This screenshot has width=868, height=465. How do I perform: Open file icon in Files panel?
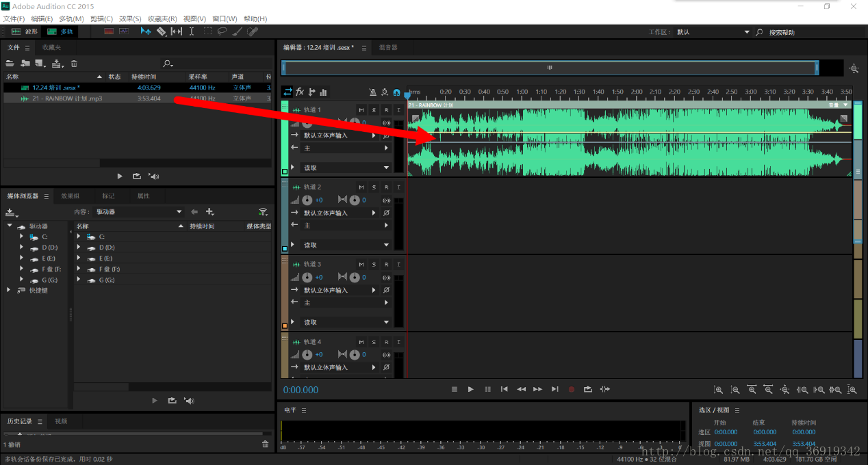click(x=10, y=64)
